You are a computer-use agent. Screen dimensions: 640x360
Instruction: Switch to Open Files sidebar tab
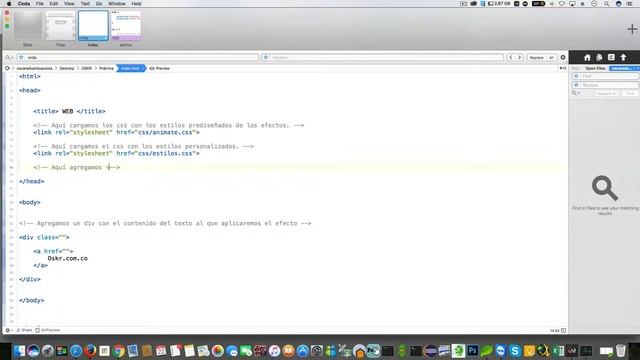(595, 68)
